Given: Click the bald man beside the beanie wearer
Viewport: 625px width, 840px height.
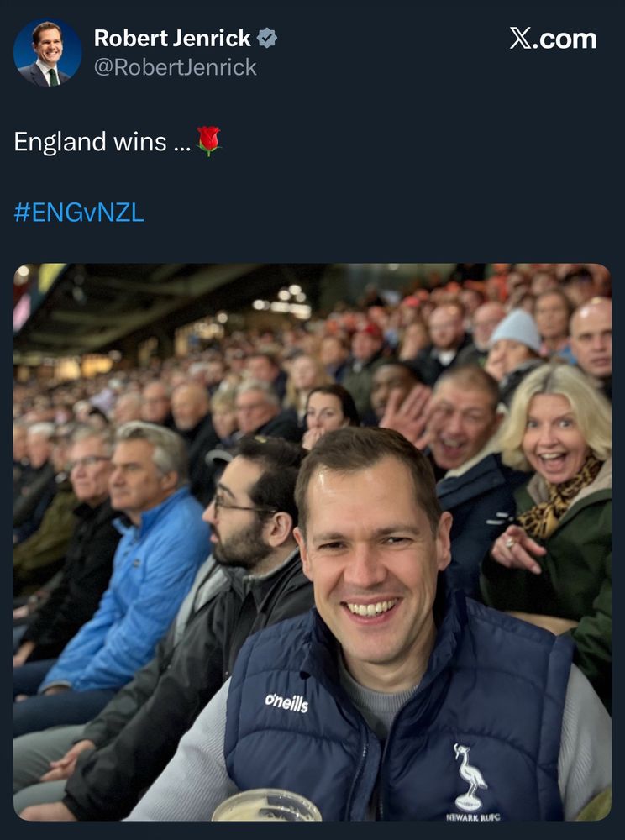Looking at the screenshot, I should pyautogui.click(x=591, y=338).
